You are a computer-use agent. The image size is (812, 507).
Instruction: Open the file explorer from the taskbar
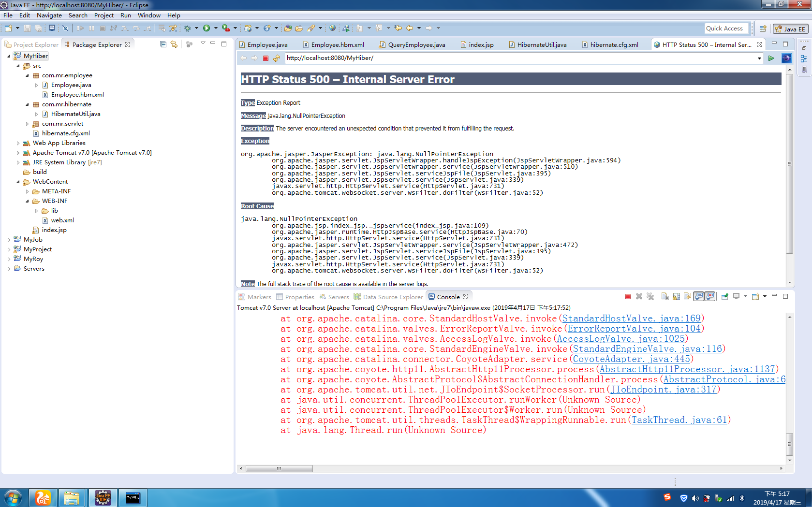pos(72,498)
